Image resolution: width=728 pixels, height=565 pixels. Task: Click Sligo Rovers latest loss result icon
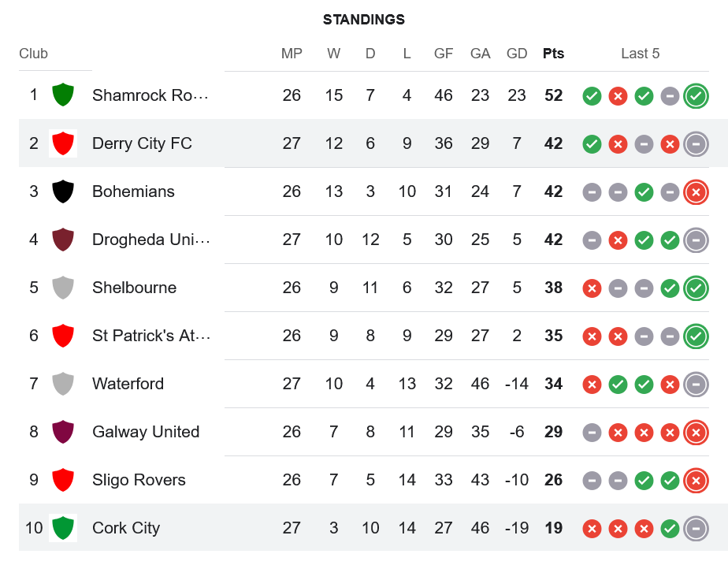point(695,481)
